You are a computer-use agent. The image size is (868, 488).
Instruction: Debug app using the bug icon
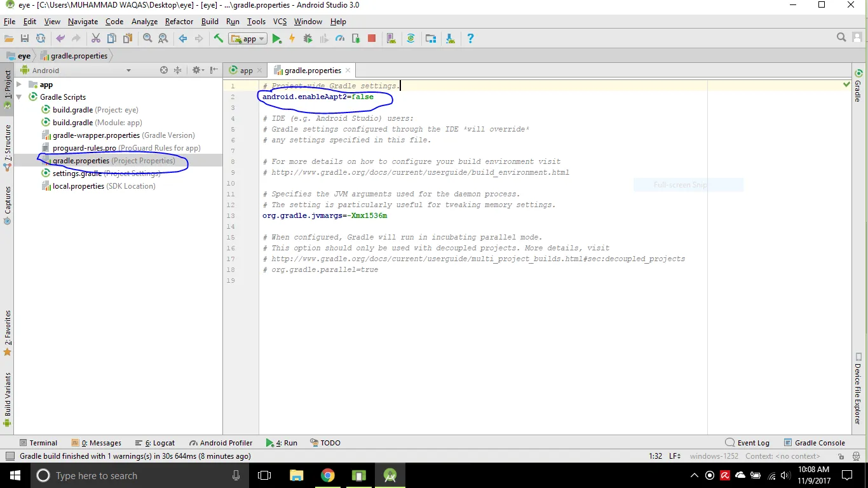coord(308,39)
